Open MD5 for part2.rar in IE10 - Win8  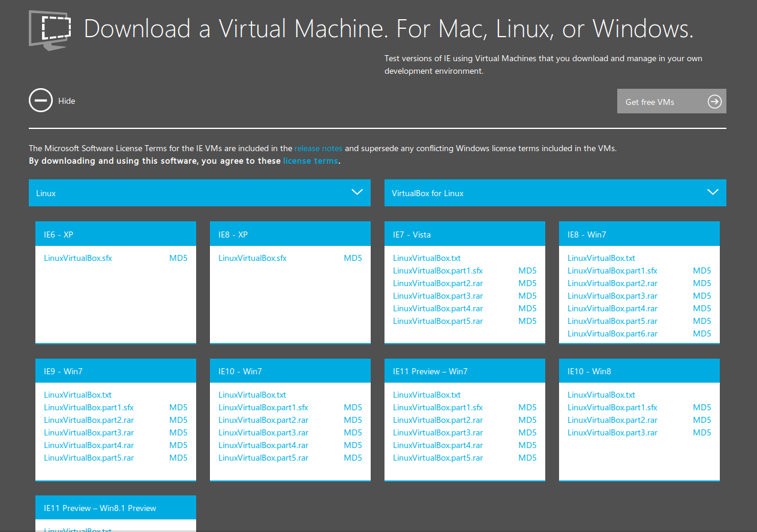point(702,420)
